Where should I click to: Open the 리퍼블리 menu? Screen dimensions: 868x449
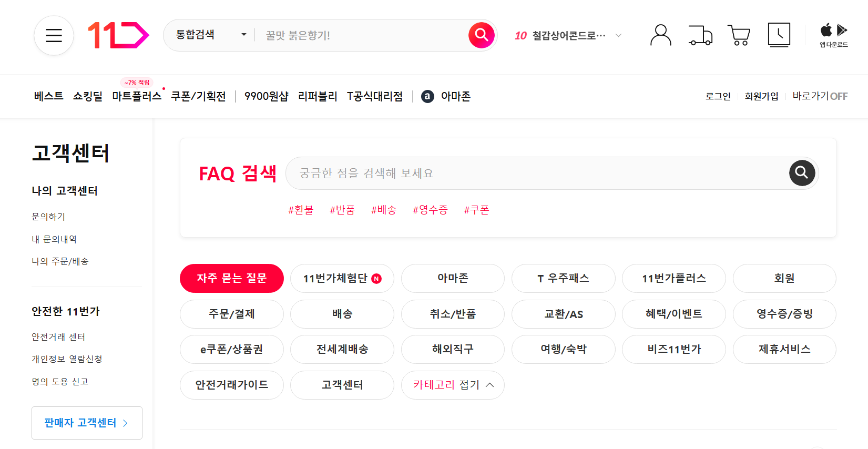click(x=318, y=96)
